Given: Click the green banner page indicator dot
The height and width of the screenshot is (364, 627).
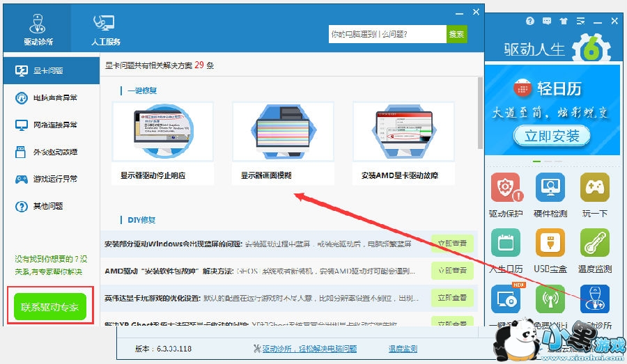Looking at the screenshot, I should (536, 161).
